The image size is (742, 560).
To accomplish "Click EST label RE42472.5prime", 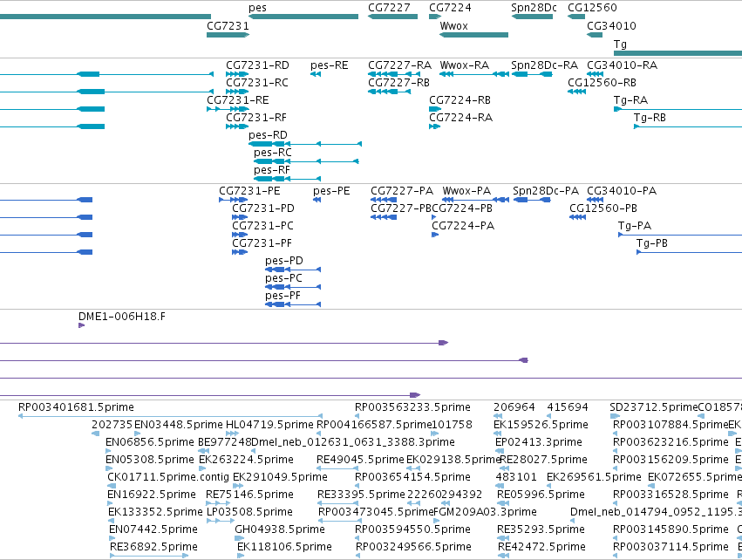I will coord(541,547).
